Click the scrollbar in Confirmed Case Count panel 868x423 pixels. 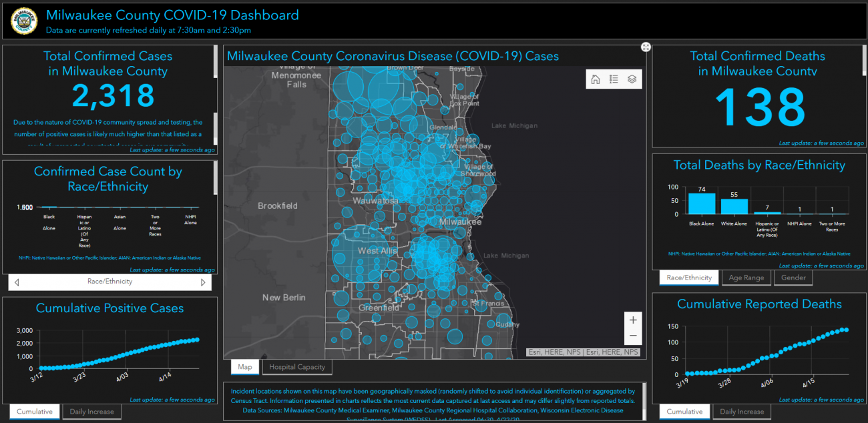coord(215,177)
